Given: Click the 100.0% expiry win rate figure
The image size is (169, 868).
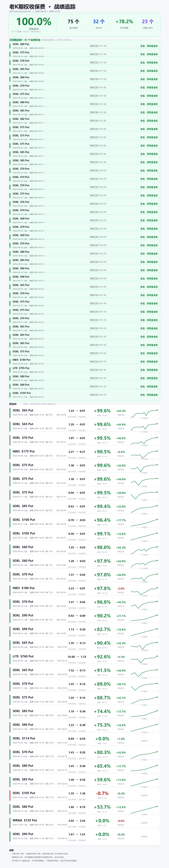Looking at the screenshot, I should click(x=34, y=22).
